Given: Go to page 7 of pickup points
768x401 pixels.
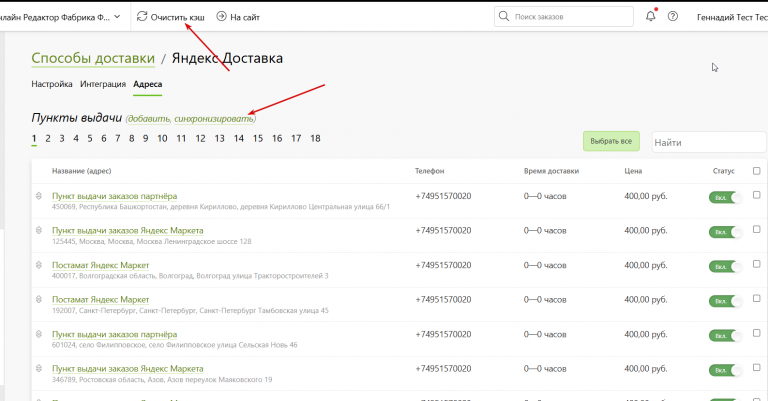Looking at the screenshot, I should [118, 139].
